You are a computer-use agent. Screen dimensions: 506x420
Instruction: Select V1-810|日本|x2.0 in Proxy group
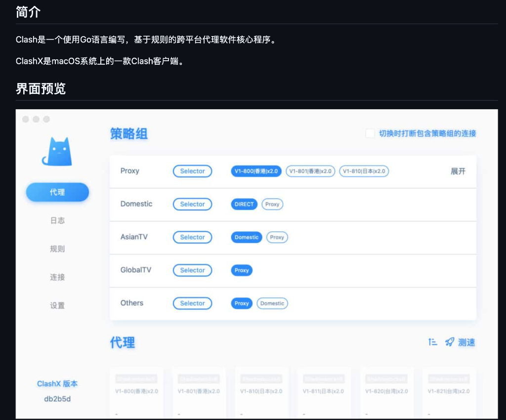(364, 171)
